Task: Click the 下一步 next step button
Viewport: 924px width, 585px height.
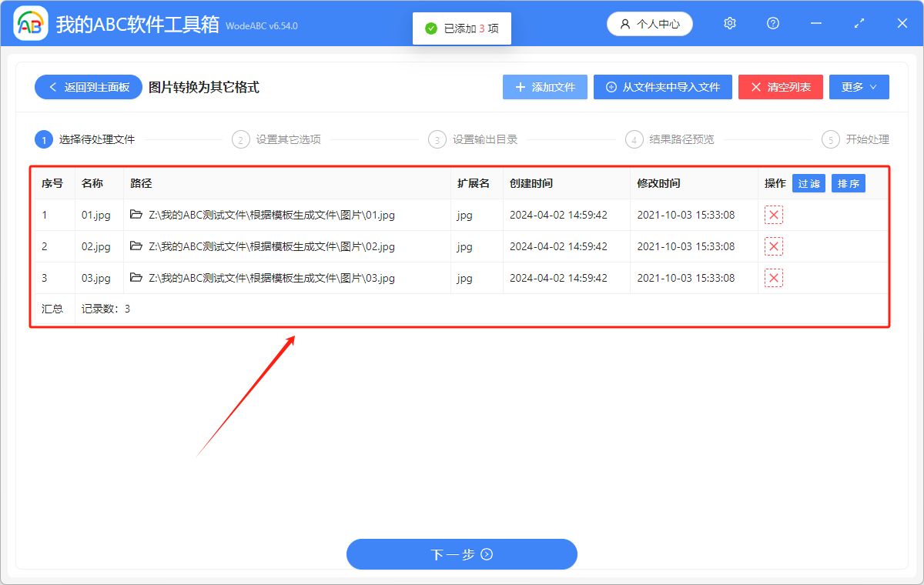Action: (x=461, y=554)
